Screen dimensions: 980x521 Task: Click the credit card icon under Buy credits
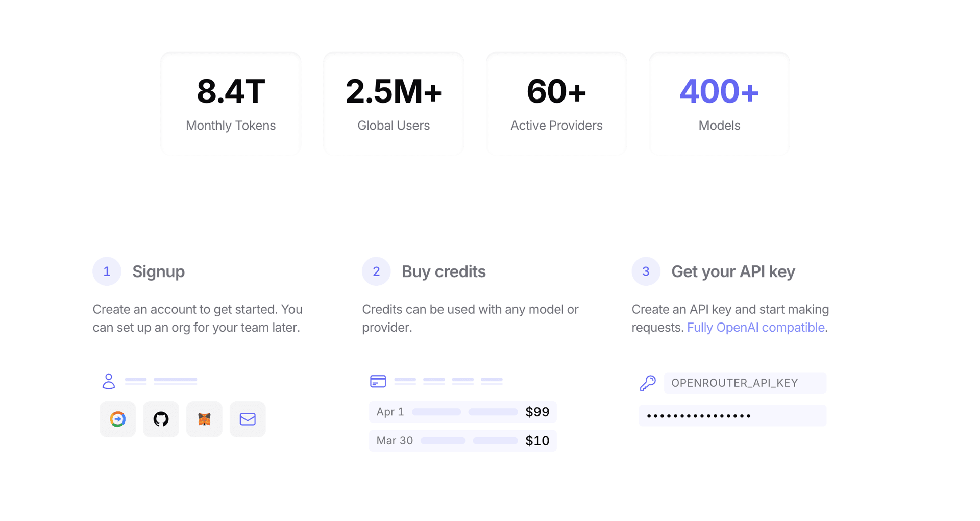378,381
